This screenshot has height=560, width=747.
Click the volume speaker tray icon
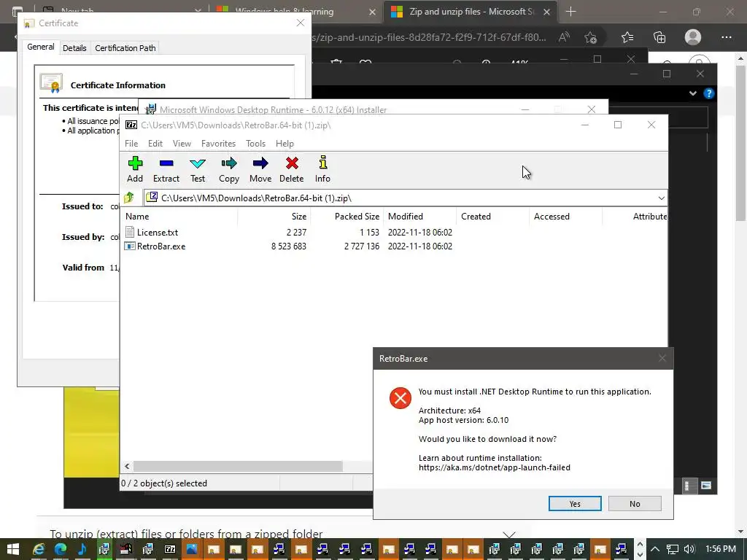tap(689, 549)
